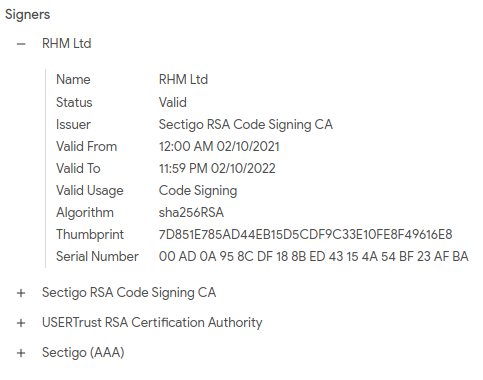Click the Code Signing usage value
483x380 pixels.
[198, 191]
